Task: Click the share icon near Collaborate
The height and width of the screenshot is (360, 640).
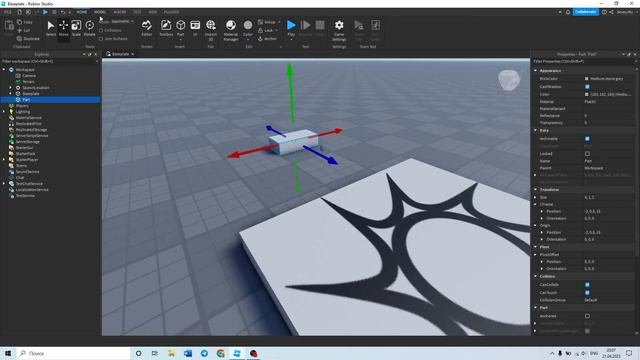Action: [x=611, y=12]
